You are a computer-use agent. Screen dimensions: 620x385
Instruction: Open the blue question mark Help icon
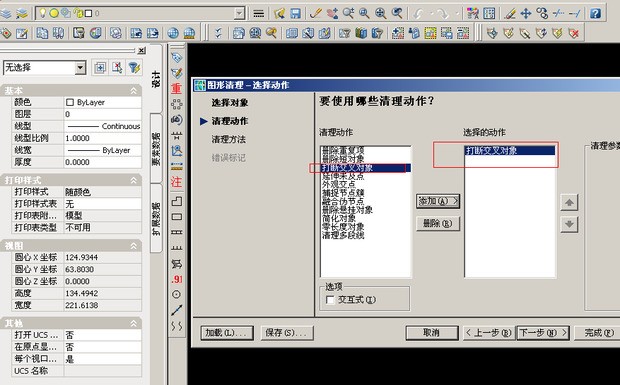pyautogui.click(x=595, y=13)
